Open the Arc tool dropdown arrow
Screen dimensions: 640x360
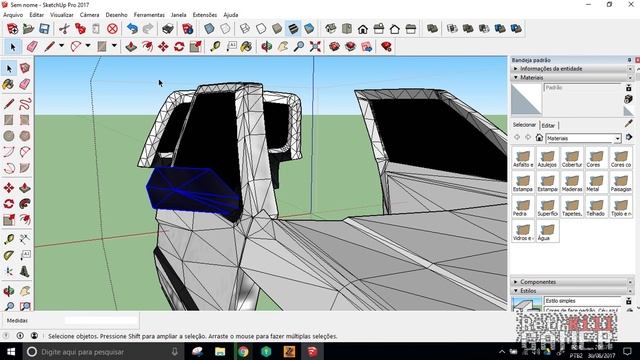88,46
